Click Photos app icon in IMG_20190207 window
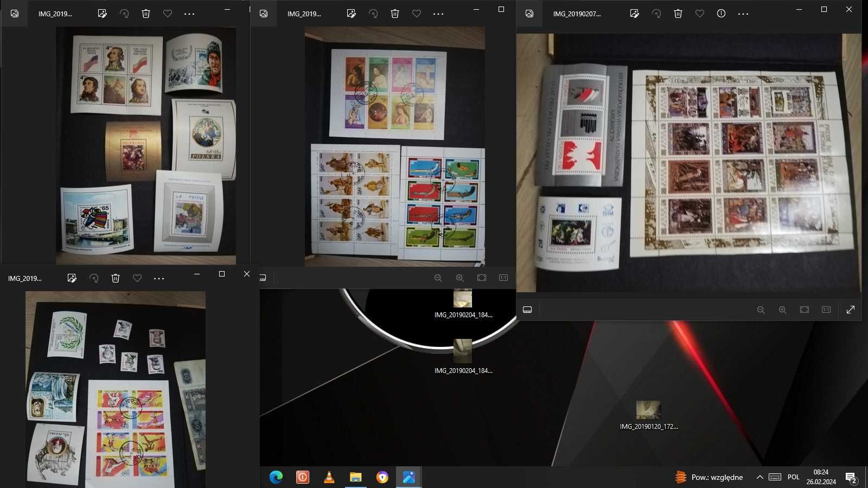This screenshot has width=868, height=488. [x=529, y=14]
